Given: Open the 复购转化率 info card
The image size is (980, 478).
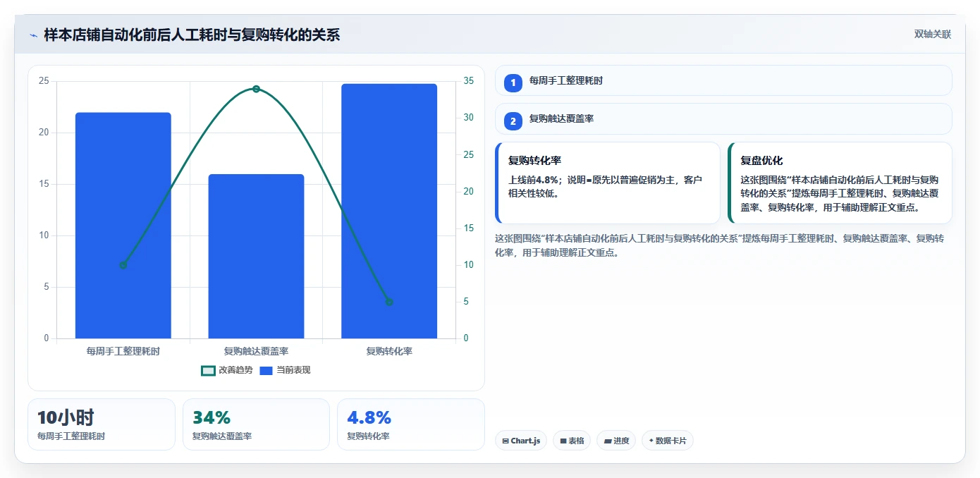Looking at the screenshot, I should [x=608, y=183].
